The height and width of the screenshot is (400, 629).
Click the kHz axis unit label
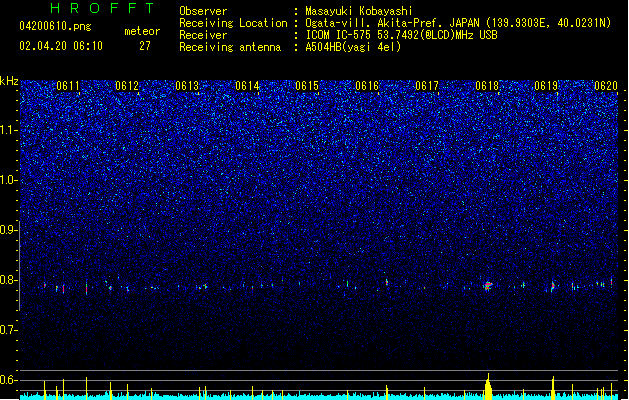click(9, 81)
